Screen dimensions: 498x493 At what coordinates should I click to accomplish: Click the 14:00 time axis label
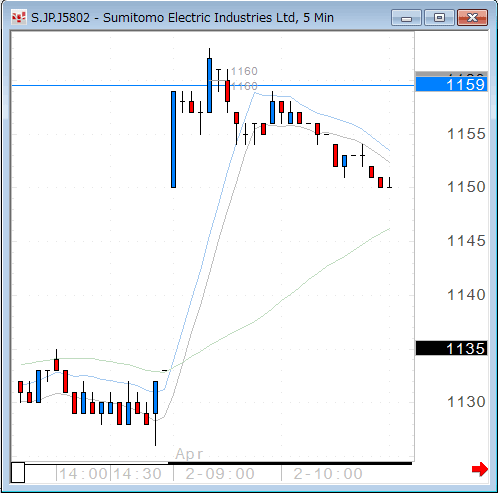tap(83, 474)
